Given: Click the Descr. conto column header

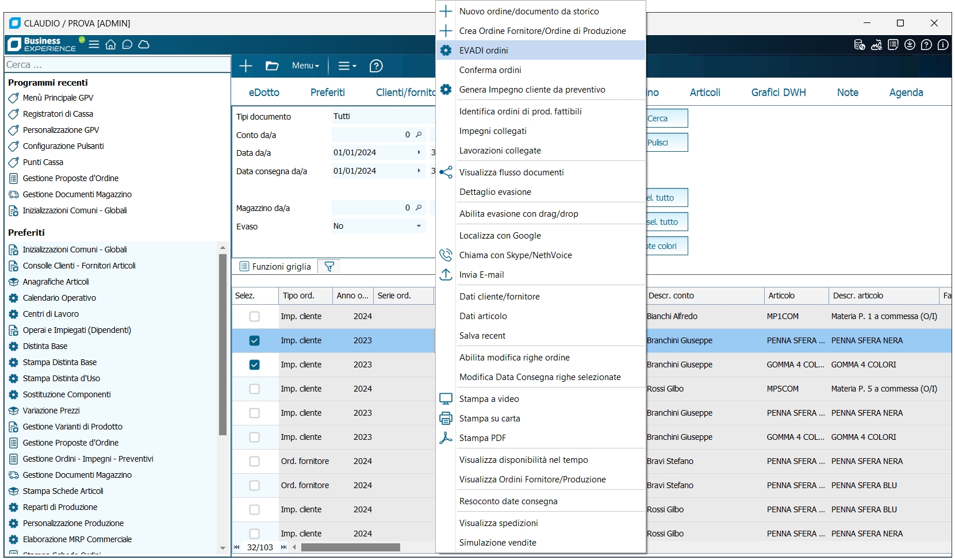Looking at the screenshot, I should pos(705,296).
